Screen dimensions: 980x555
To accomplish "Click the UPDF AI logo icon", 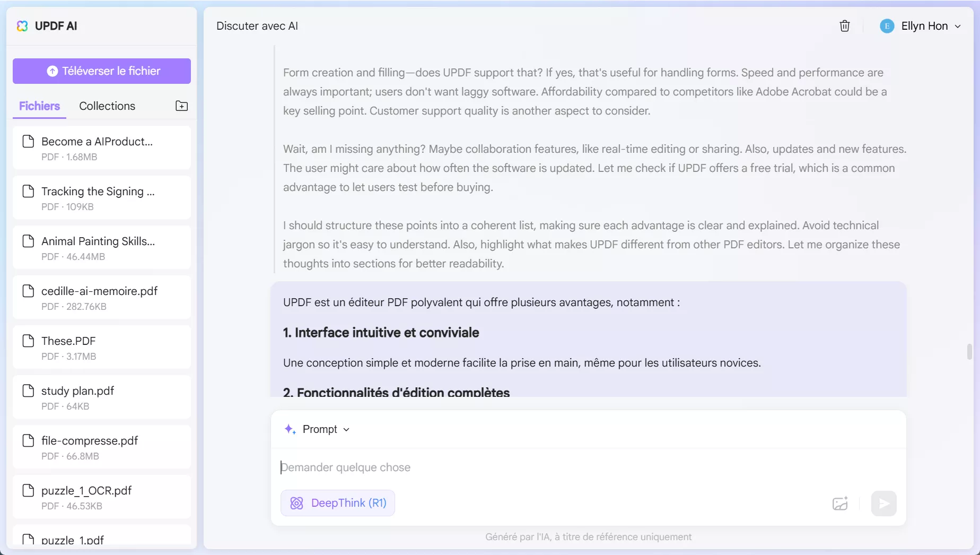I will point(22,26).
